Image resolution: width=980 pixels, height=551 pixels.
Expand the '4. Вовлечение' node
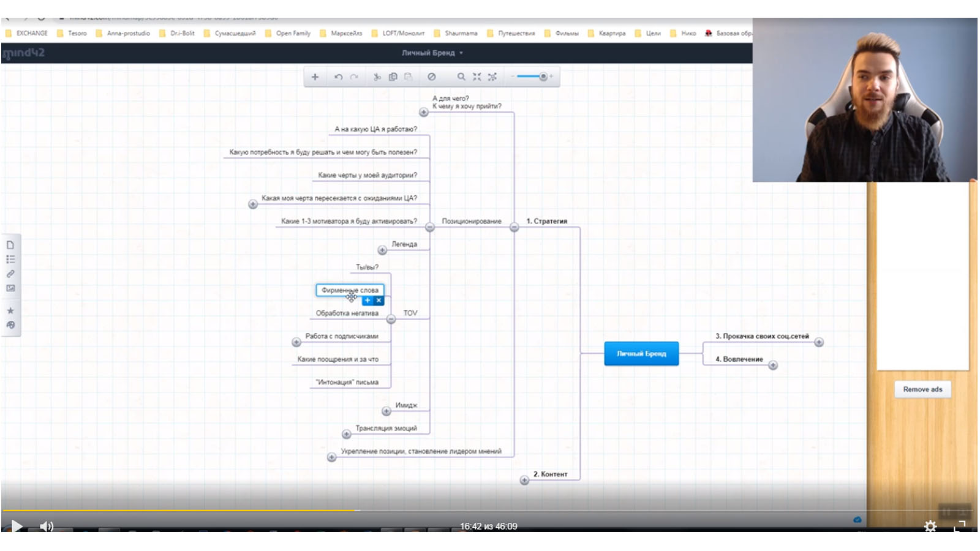pos(773,365)
